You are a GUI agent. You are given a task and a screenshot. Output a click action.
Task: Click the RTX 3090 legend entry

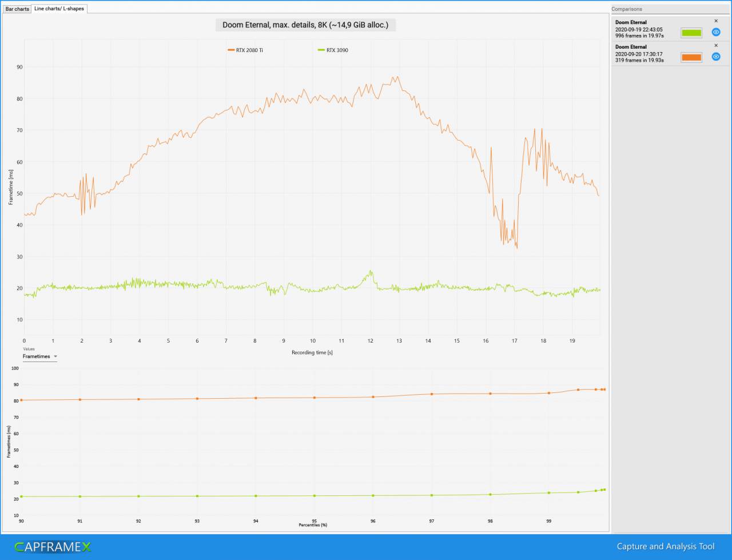tap(333, 50)
